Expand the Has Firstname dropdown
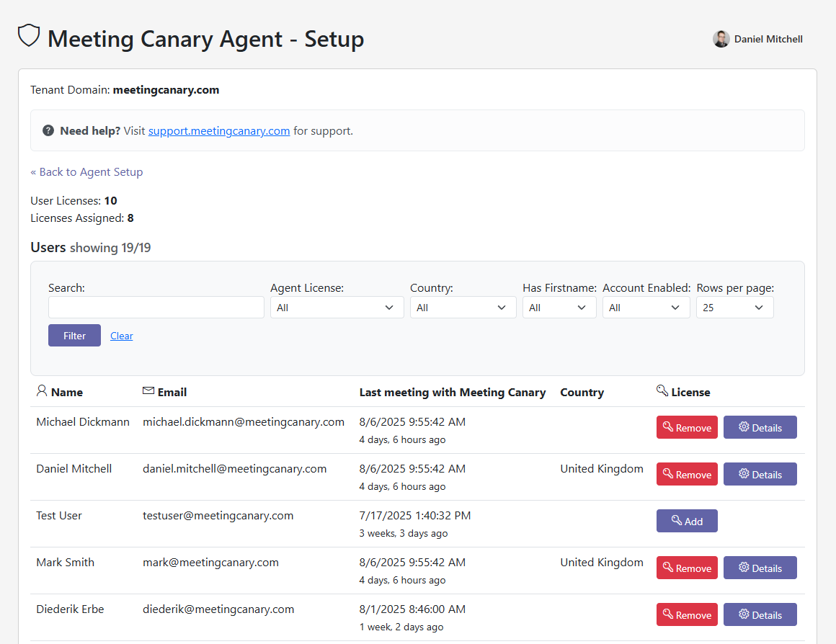 click(559, 307)
